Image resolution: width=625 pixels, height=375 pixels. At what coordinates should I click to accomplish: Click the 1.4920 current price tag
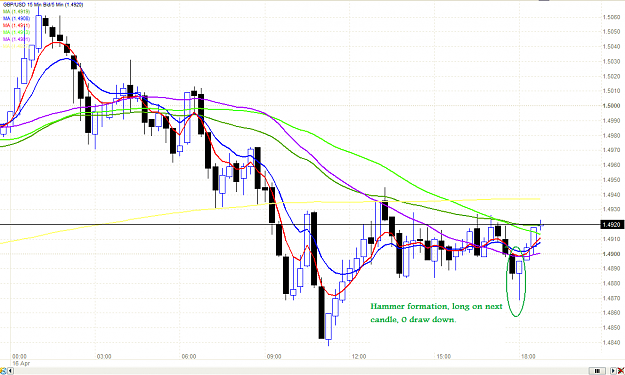tap(612, 225)
